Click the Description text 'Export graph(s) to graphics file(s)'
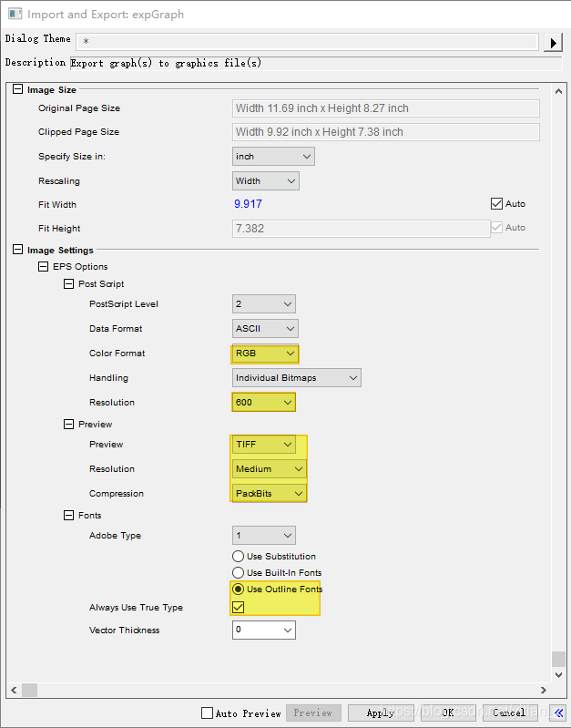 166,63
